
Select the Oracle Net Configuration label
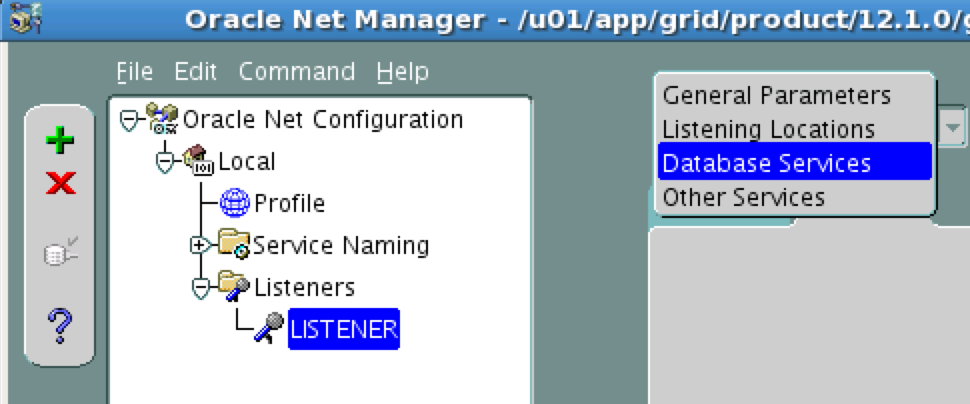(323, 119)
